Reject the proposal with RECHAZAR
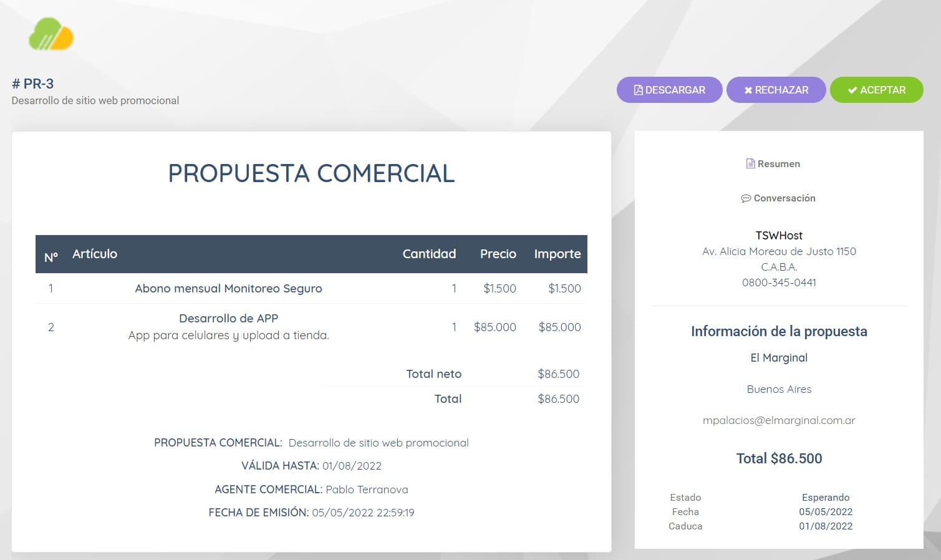 point(776,90)
